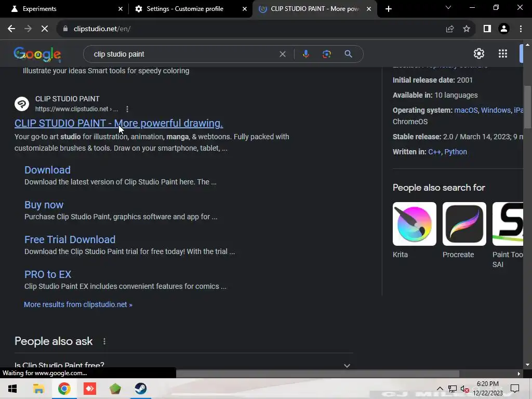This screenshot has height=399, width=532.
Task: Follow the Python link
Action: pyautogui.click(x=456, y=152)
